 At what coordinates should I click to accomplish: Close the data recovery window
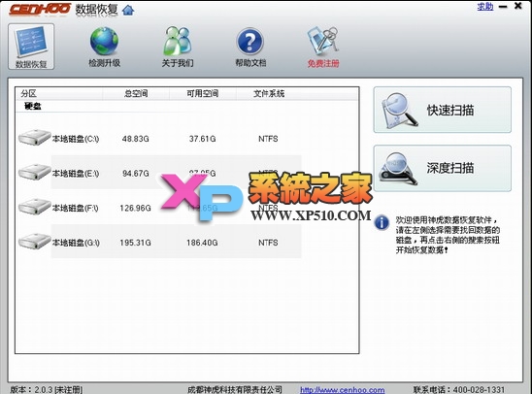(x=518, y=6)
